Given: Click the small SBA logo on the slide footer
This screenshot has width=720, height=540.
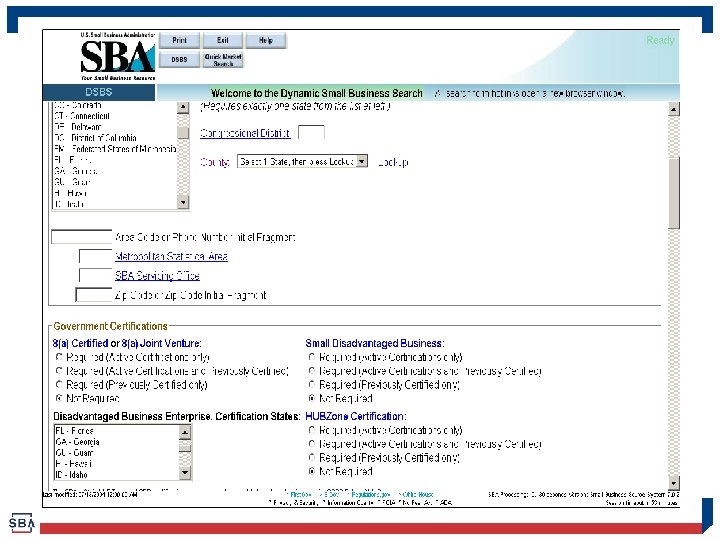Looking at the screenshot, I should click(x=21, y=523).
